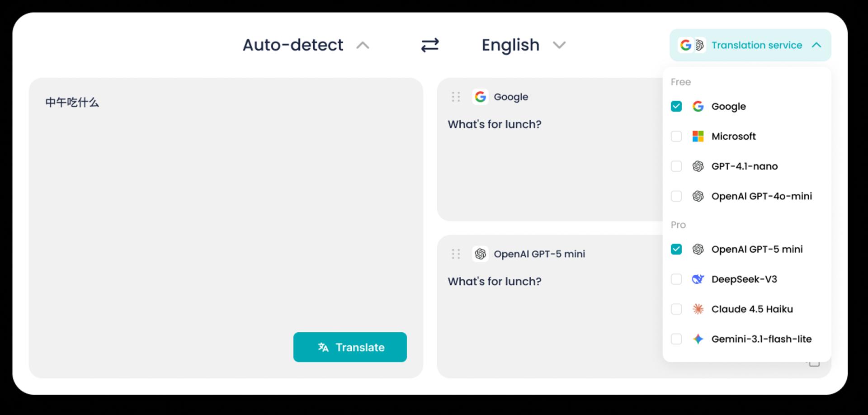Image resolution: width=868 pixels, height=415 pixels.
Task: Uncheck the Google translation service checkbox
Action: 676,106
